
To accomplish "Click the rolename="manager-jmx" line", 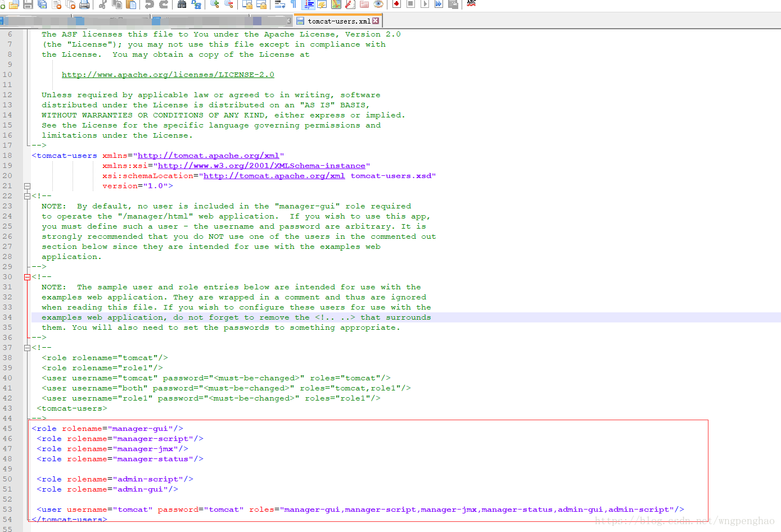I will click(112, 449).
